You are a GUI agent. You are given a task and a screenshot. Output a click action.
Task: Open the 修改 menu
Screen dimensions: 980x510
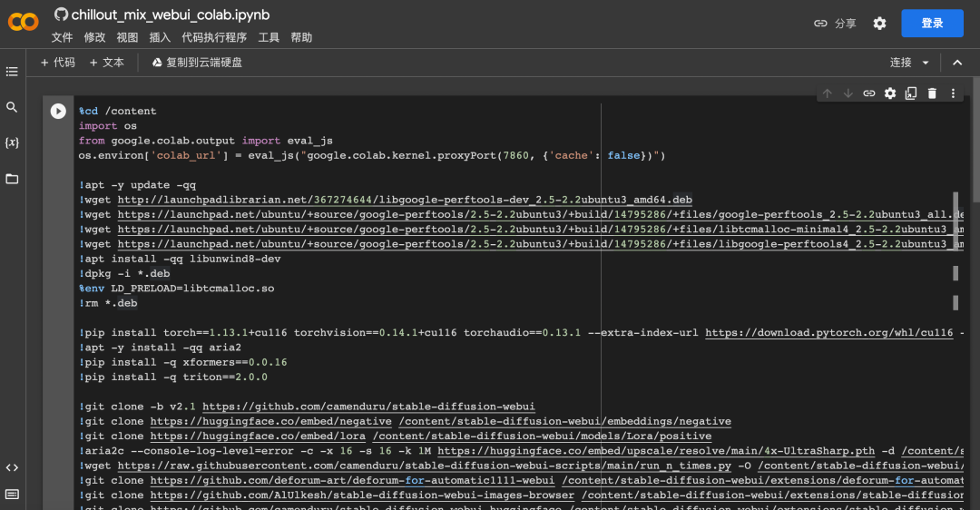[x=94, y=37]
